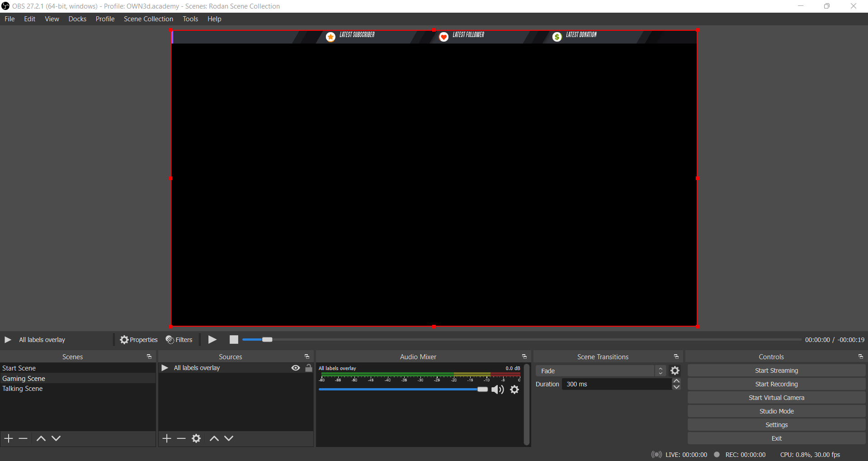
Task: Hide the All labels overlay source
Action: click(x=296, y=368)
